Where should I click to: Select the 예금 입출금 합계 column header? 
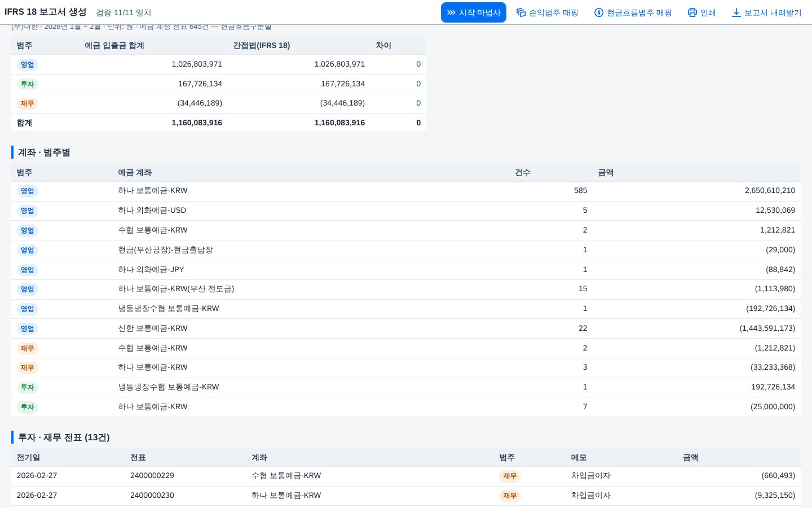click(x=114, y=46)
